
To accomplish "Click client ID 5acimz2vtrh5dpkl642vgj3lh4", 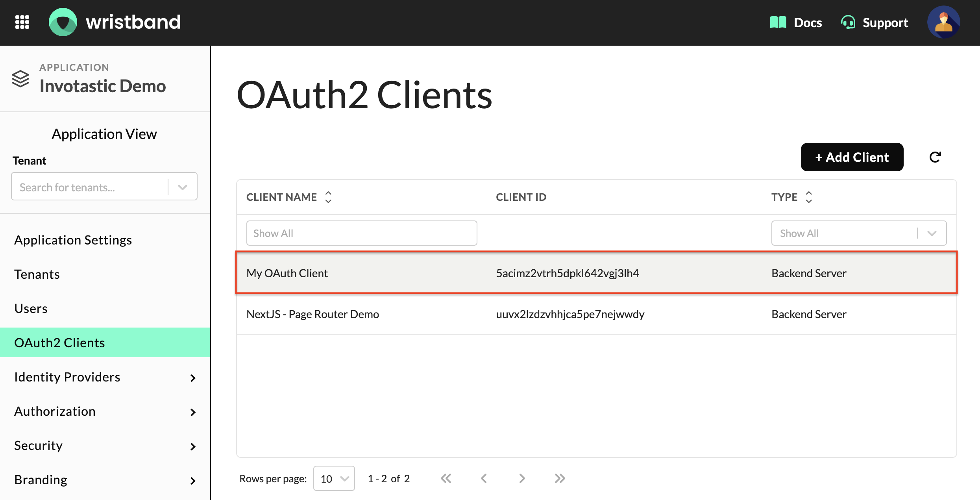I will click(567, 273).
